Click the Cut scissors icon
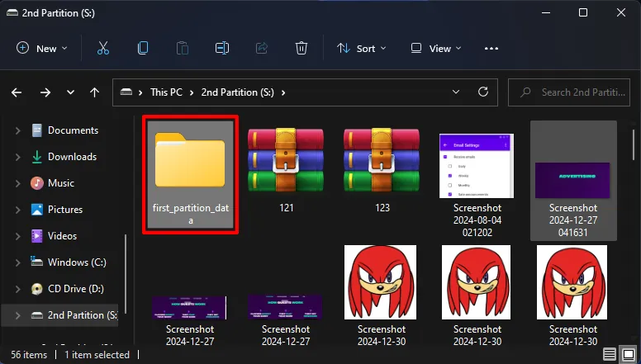Viewport: 641px width, 364px height. 103,48
